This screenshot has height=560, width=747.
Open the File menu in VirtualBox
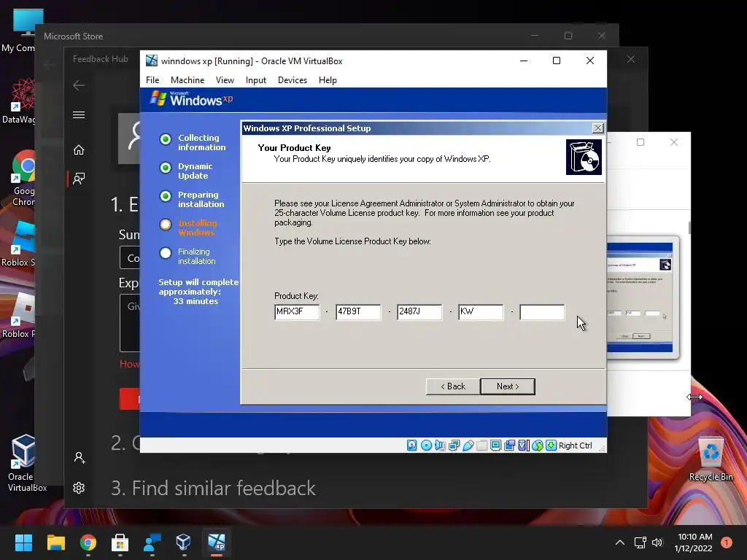(152, 80)
